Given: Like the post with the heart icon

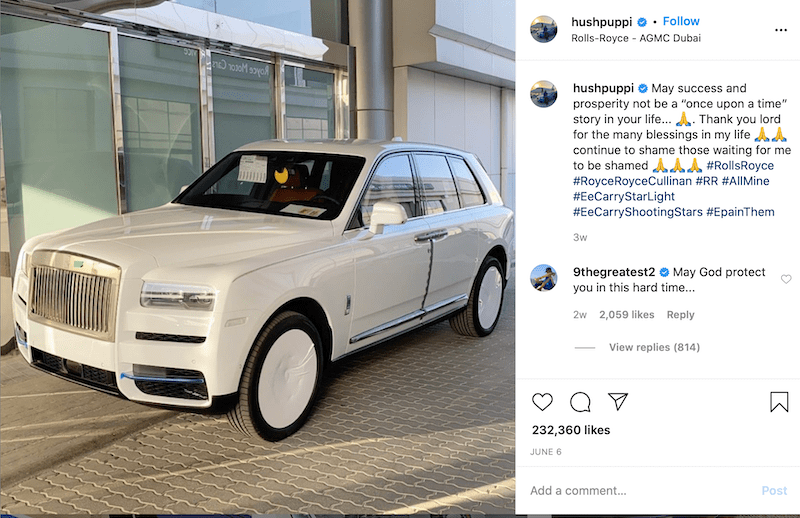Looking at the screenshot, I should 542,402.
